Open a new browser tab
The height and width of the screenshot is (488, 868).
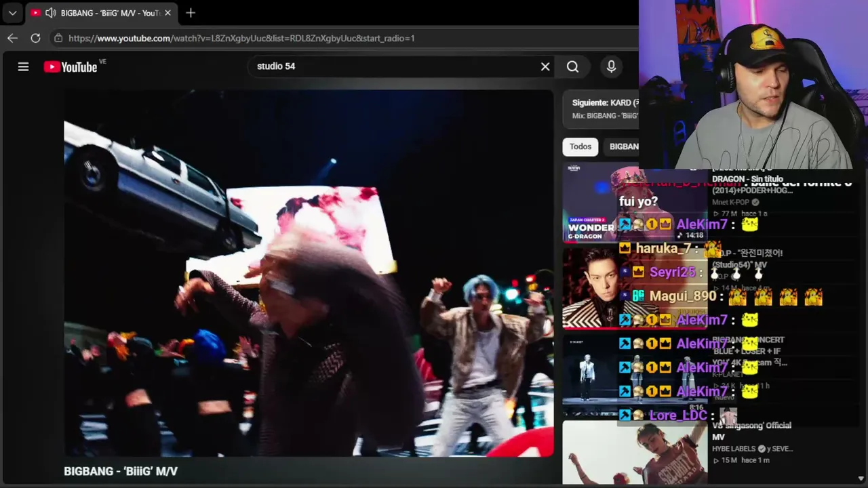coord(191,13)
